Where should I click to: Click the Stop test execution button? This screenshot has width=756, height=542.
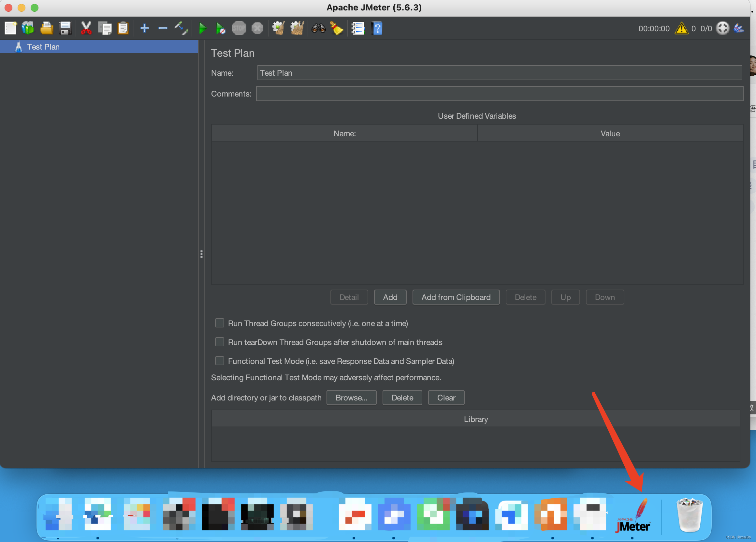coord(239,28)
